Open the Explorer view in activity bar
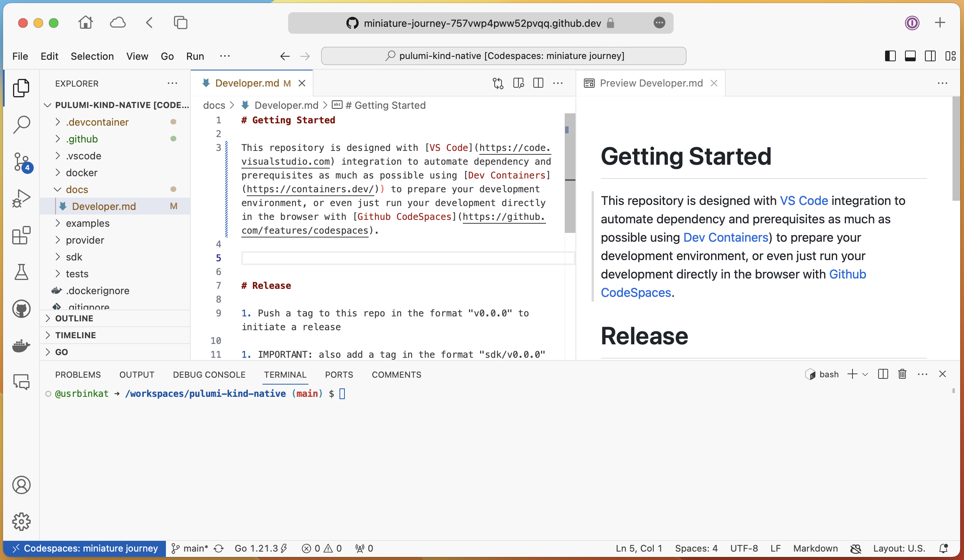Screen dimensions: 964x560 tap(21, 88)
